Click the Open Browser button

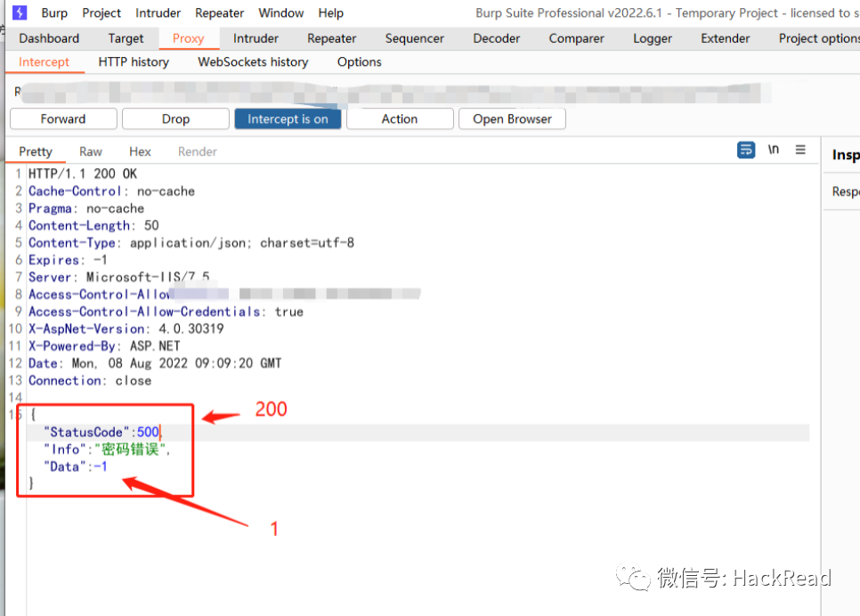click(512, 119)
